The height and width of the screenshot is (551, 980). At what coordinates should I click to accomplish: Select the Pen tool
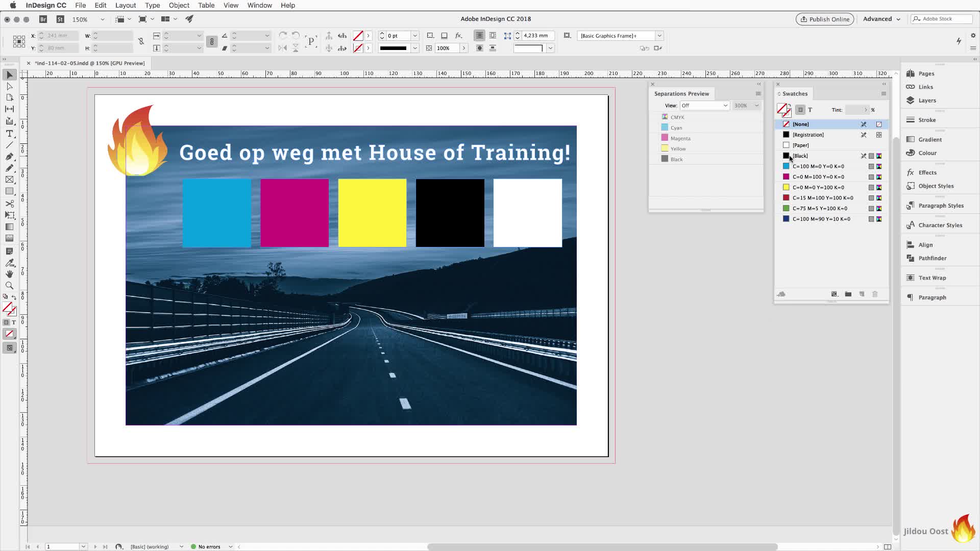pyautogui.click(x=9, y=157)
